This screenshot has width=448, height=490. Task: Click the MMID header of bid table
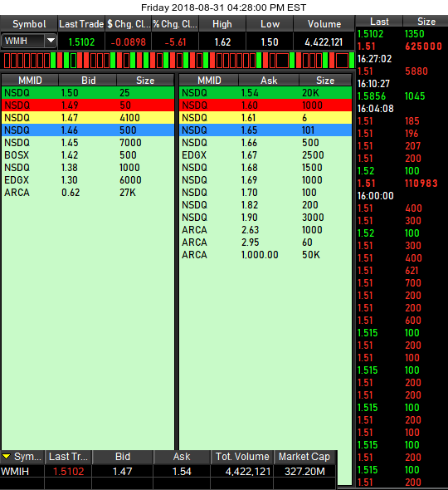click(x=30, y=81)
